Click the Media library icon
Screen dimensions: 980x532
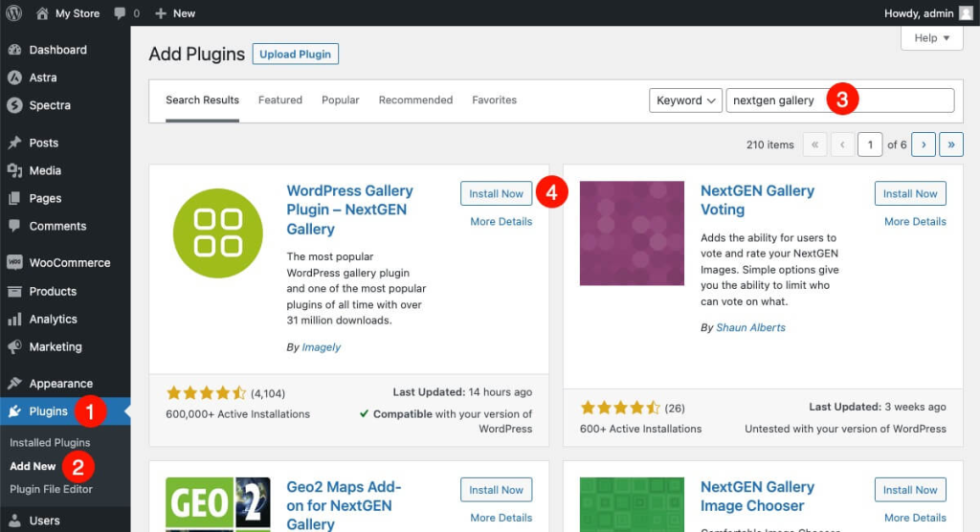pos(14,170)
